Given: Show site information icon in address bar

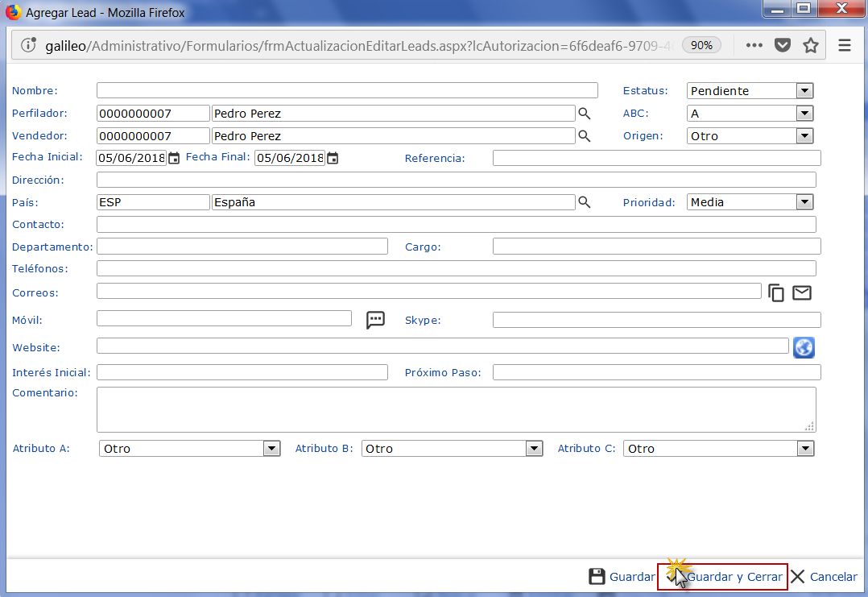Looking at the screenshot, I should tap(28, 45).
